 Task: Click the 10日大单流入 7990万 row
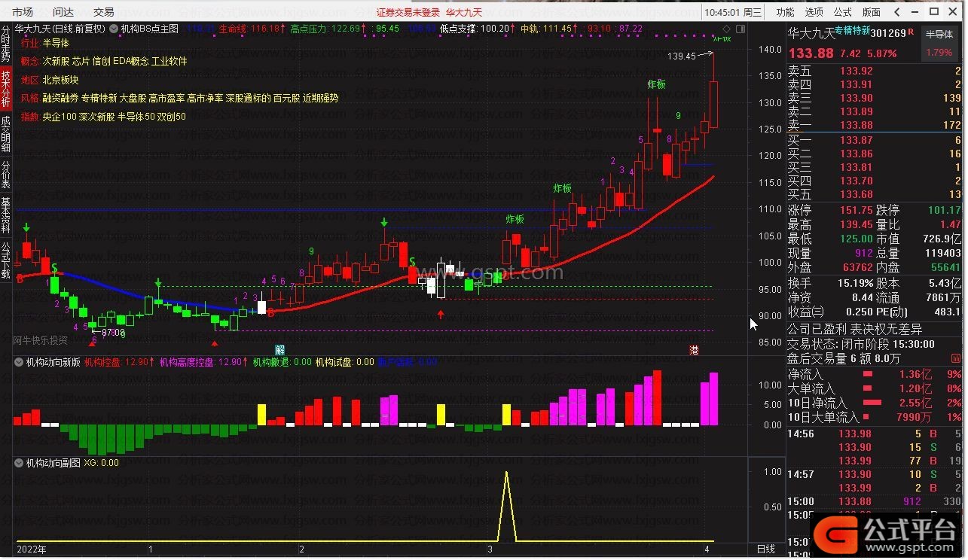click(874, 417)
